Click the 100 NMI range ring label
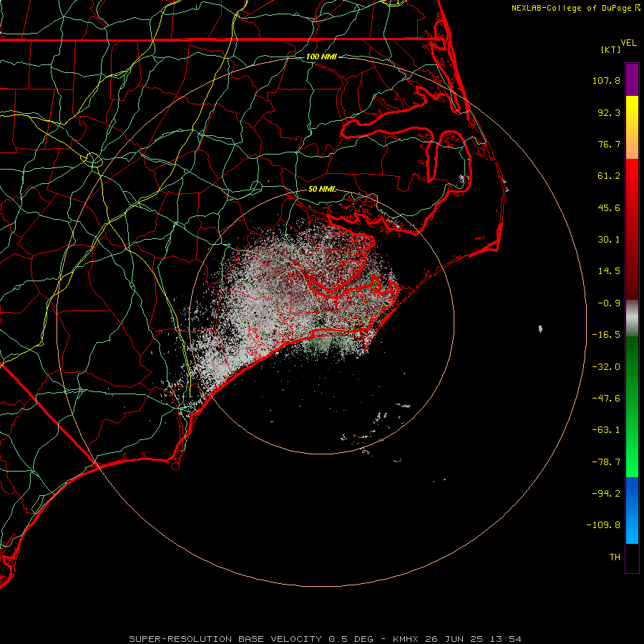This screenshot has width=644, height=644. (321, 57)
